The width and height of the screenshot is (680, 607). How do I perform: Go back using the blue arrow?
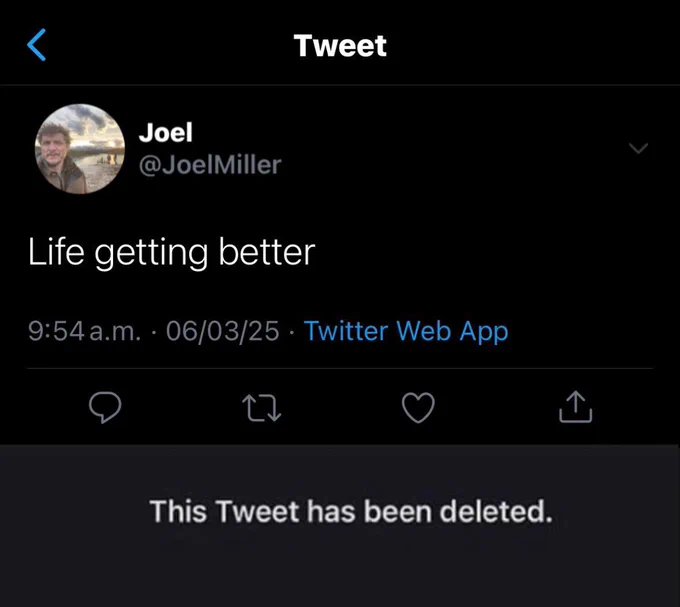click(x=36, y=45)
